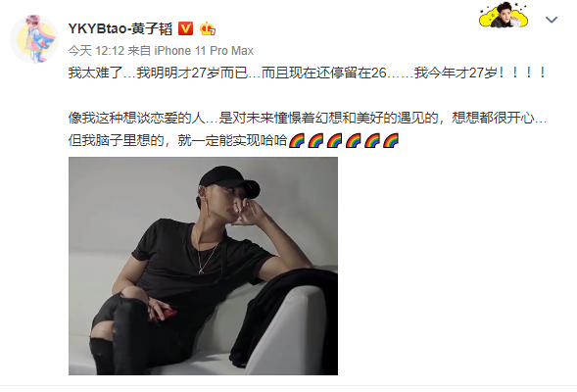This screenshot has height=392, width=577.
Task: Click the yellow cloud card decoration icon
Action: (504, 16)
